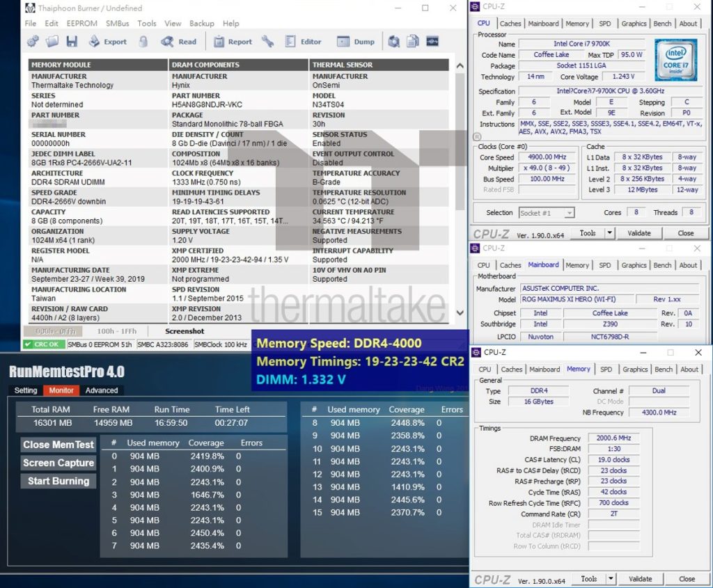The height and width of the screenshot is (588, 713).
Task: Select the Screenshot tab
Action: pyautogui.click(x=185, y=331)
